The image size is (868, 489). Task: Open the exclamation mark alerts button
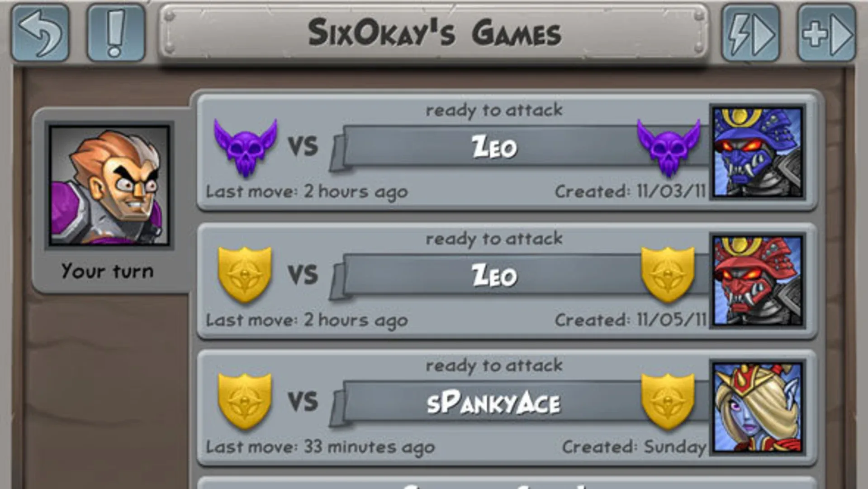point(116,33)
